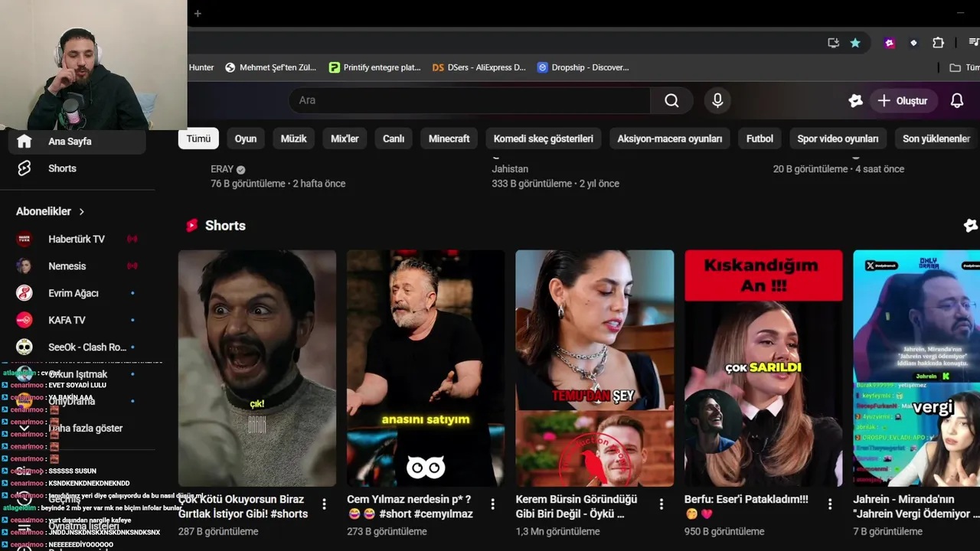Screen dimensions: 980x551
Task: Open the DSers - AliExpress bookmark
Action: (479, 67)
